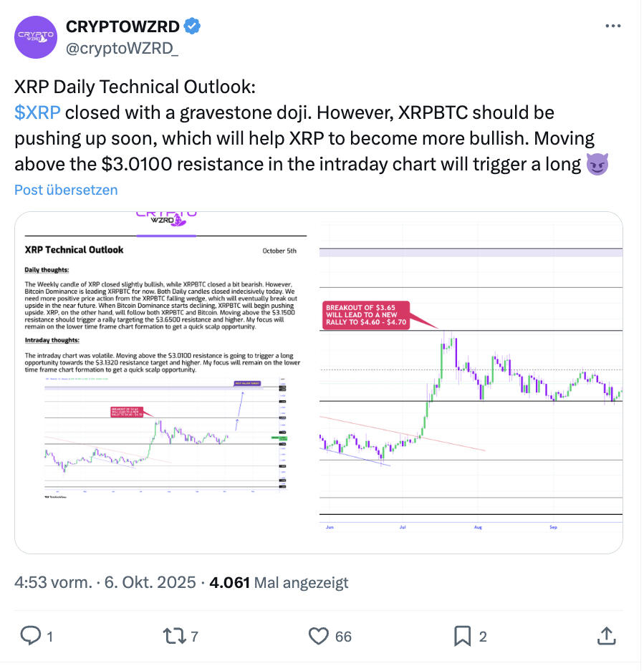The height and width of the screenshot is (671, 644).
Task: Click the reply count number 1
Action: 49,636
